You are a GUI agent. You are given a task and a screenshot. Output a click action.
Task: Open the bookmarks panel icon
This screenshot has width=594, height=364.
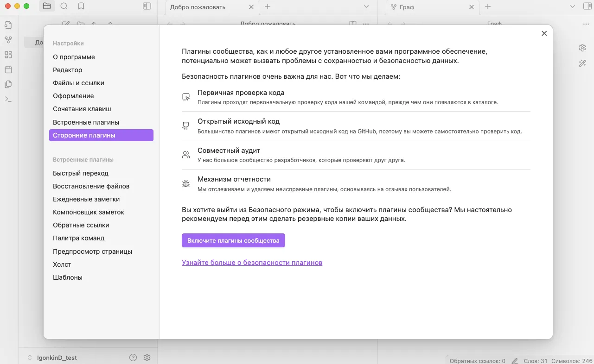pos(81,6)
